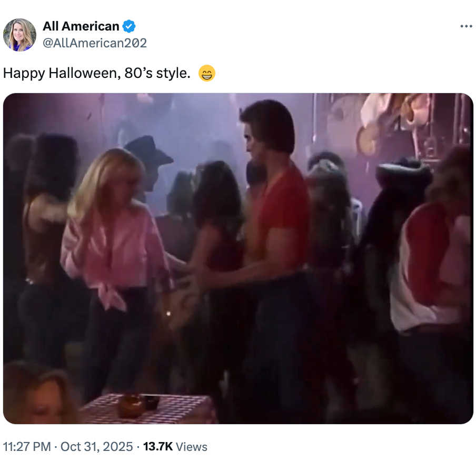Image resolution: width=476 pixels, height=462 pixels.
Task: Open the tweet's three-dot More menu
Action: point(466,26)
